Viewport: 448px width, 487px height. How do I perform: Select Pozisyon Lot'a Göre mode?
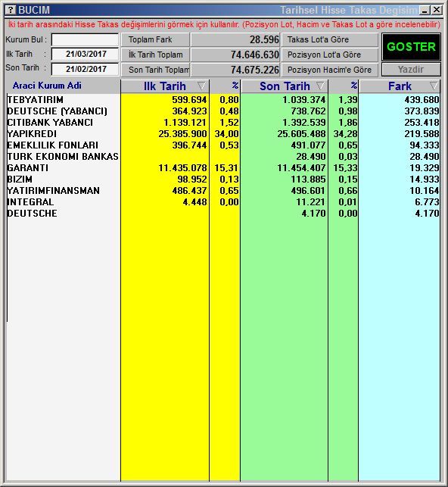point(330,55)
